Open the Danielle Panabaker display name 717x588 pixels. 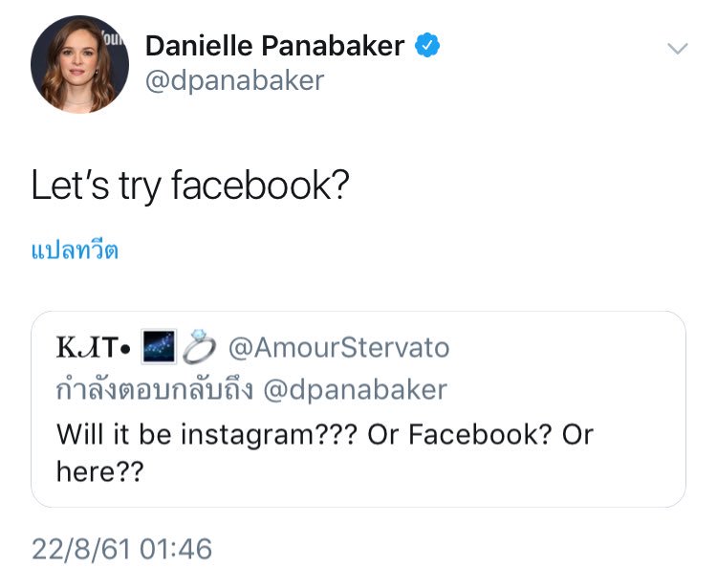point(274,46)
